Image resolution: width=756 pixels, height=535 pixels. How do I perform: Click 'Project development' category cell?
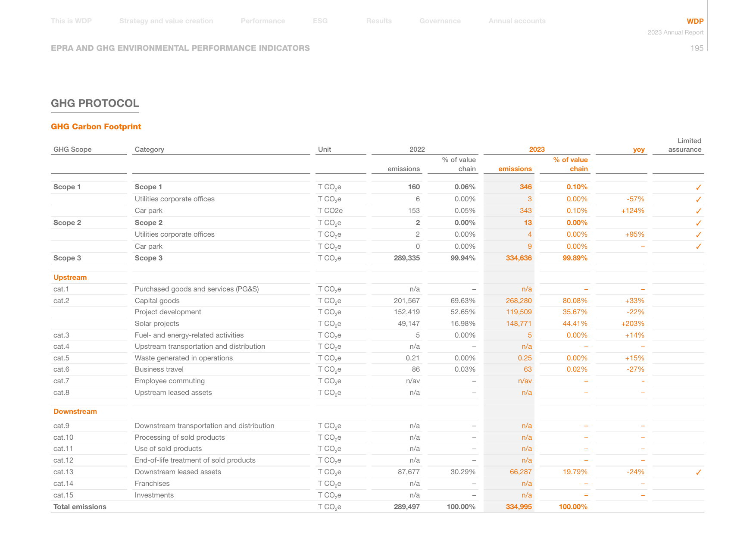coord(168,312)
